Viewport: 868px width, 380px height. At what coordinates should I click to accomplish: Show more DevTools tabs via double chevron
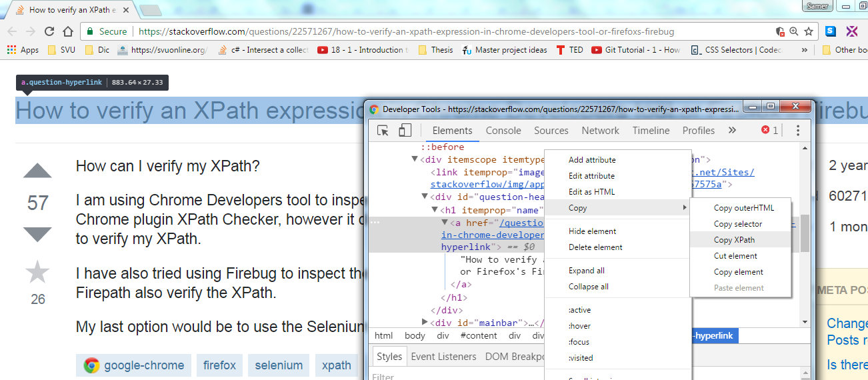[x=732, y=131]
